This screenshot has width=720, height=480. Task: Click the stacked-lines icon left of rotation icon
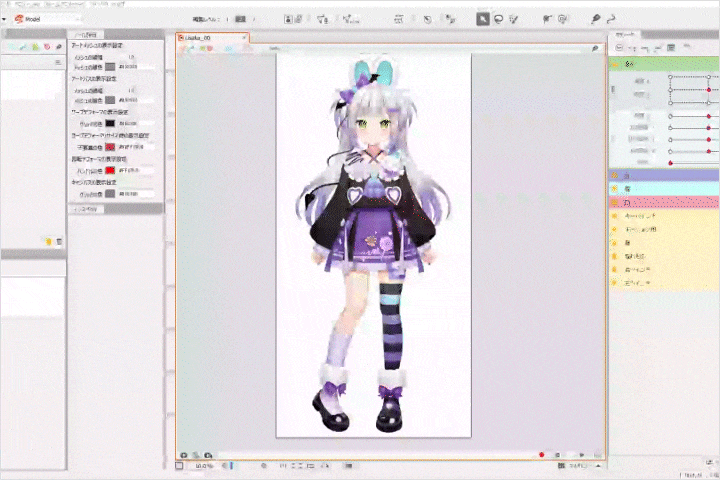399,19
